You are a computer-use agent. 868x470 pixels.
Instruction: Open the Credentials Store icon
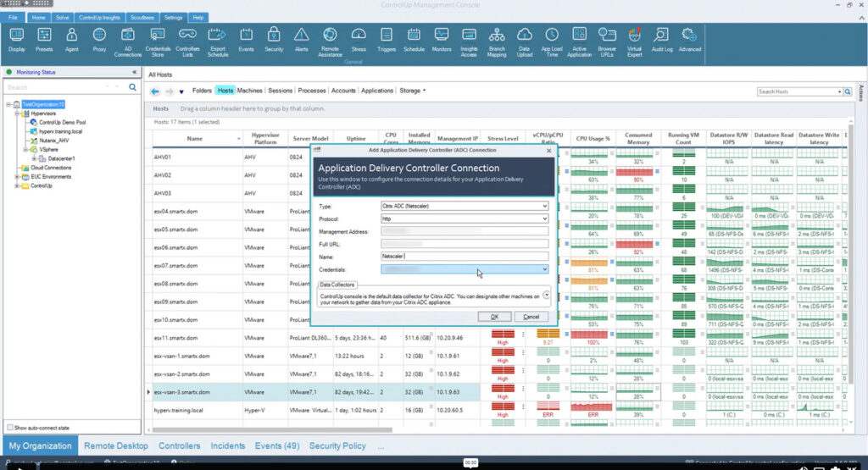pos(158,34)
